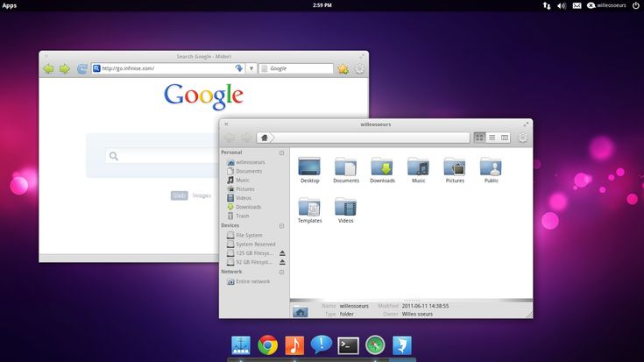This screenshot has height=362, width=644.
Task: Open the Terminal from the dock
Action: pos(348,345)
